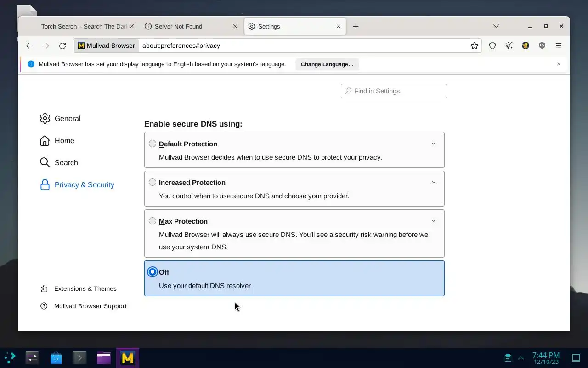This screenshot has height=368, width=588.
Task: Click the "Use your default DNS resolver" text
Action: pos(205,286)
